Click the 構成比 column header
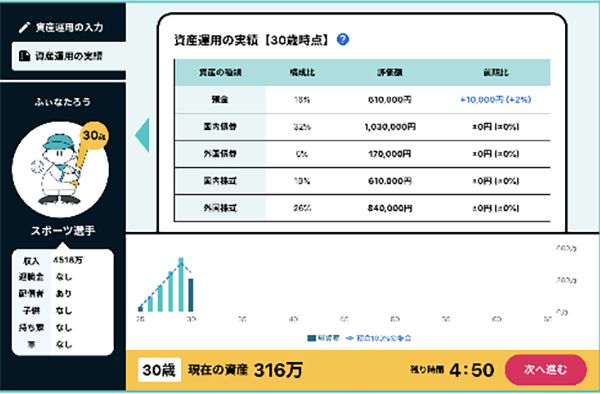The image size is (600, 394). coord(302,72)
